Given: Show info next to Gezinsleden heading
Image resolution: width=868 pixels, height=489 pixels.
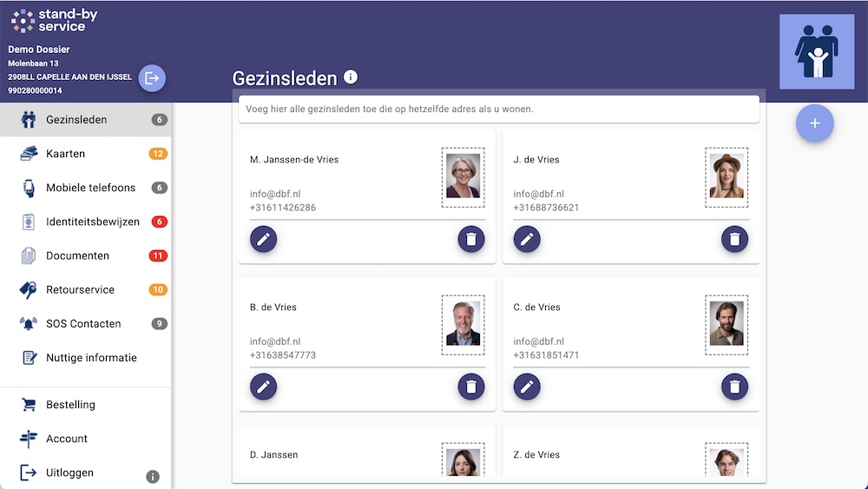Looking at the screenshot, I should pos(351,77).
